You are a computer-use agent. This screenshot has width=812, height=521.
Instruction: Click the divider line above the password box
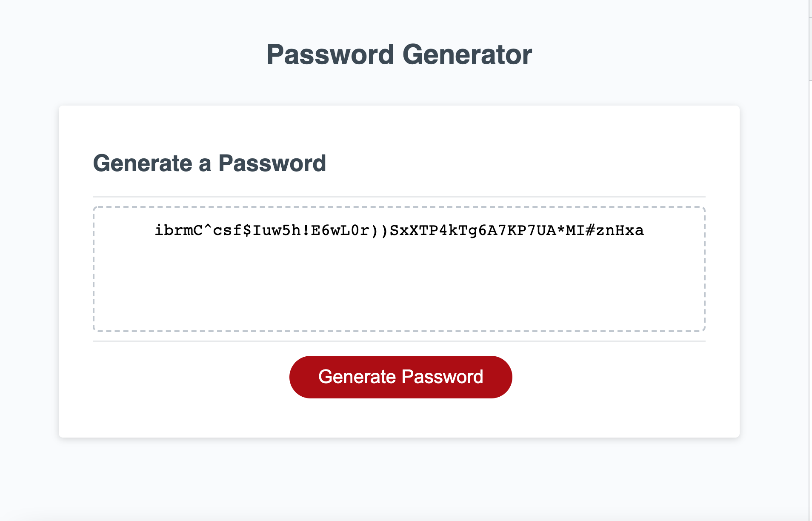[x=399, y=196]
